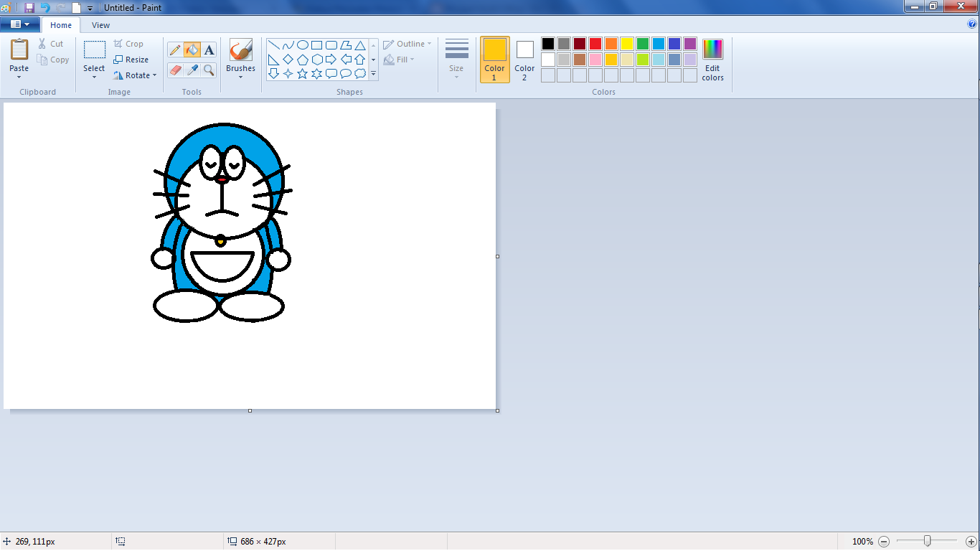This screenshot has height=551, width=980.
Task: Click the zoom slider handle
Action: point(927,541)
